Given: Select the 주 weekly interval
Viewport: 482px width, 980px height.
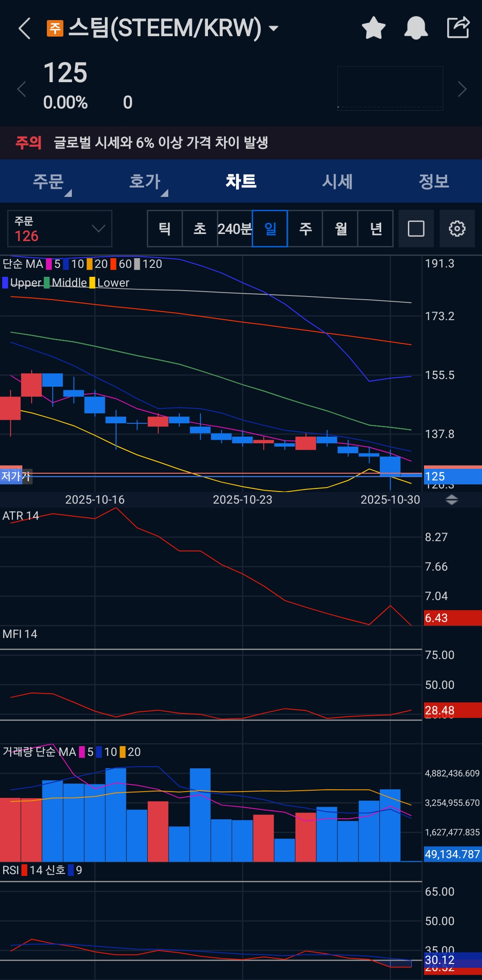Looking at the screenshot, I should tap(305, 229).
